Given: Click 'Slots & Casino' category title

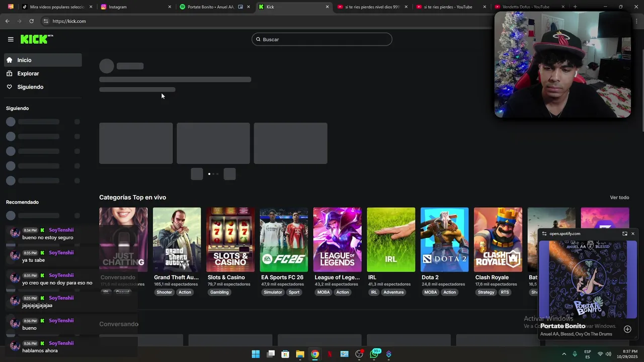Looking at the screenshot, I should (226, 278).
